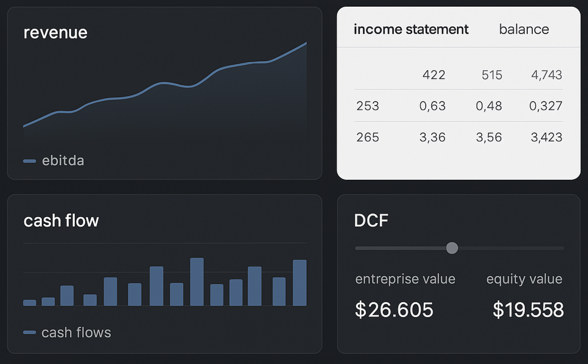Click the peak end of revenue line
The height and width of the screenshot is (364, 588).
coord(306,43)
